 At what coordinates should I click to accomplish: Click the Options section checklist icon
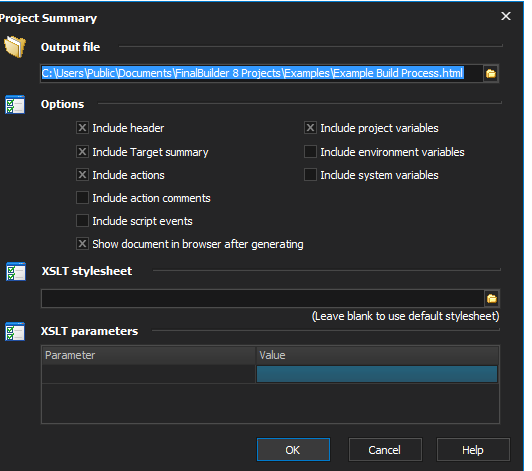15,105
